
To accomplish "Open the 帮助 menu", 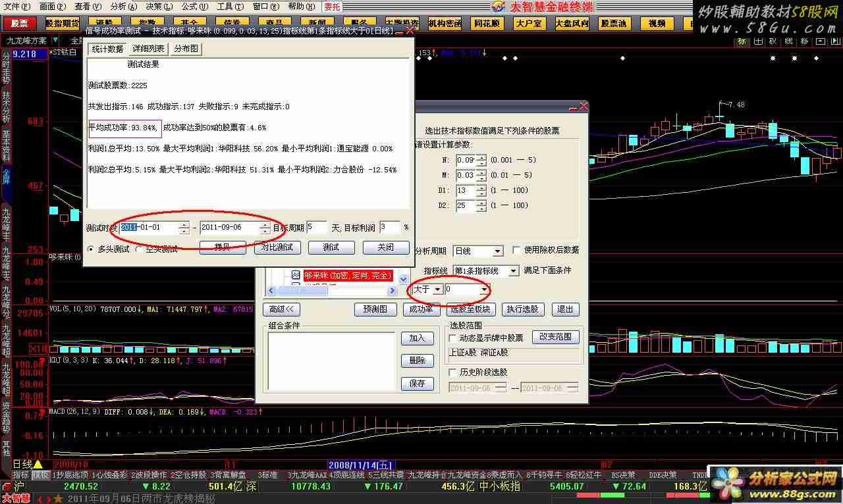I will point(302,7).
